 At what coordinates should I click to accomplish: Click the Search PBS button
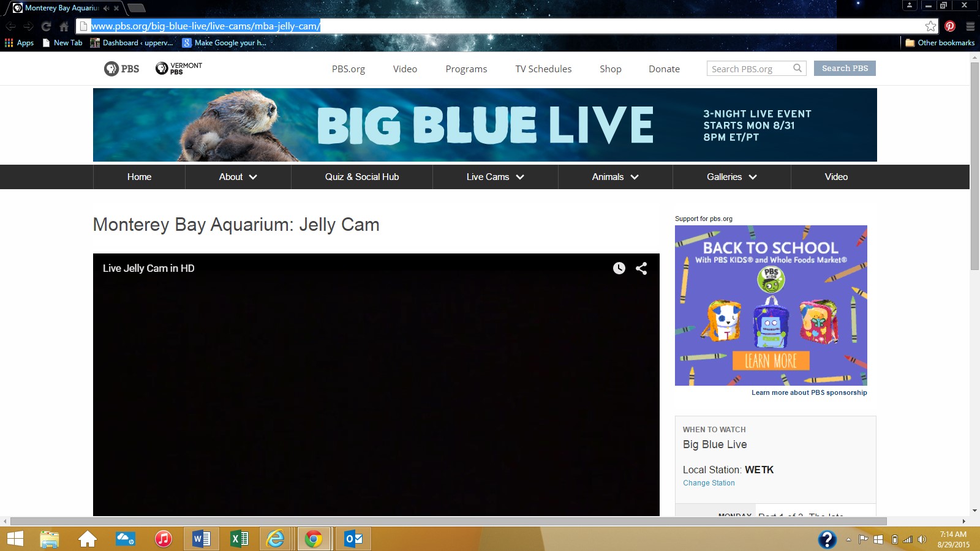click(x=845, y=69)
